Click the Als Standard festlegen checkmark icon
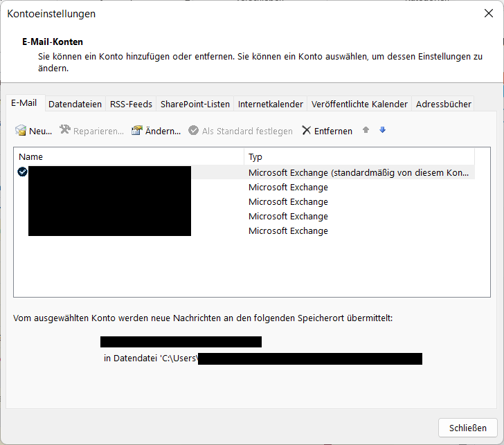 193,130
